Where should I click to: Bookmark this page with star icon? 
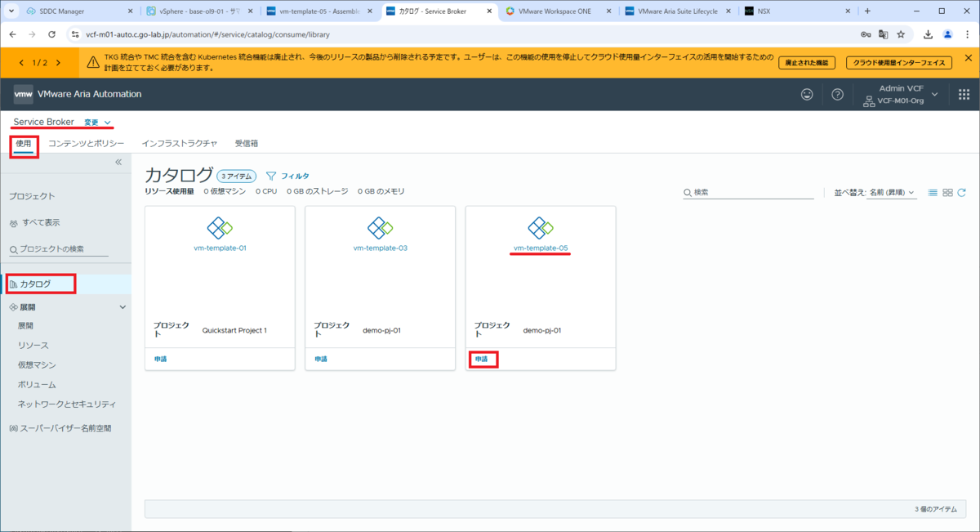[x=901, y=34]
